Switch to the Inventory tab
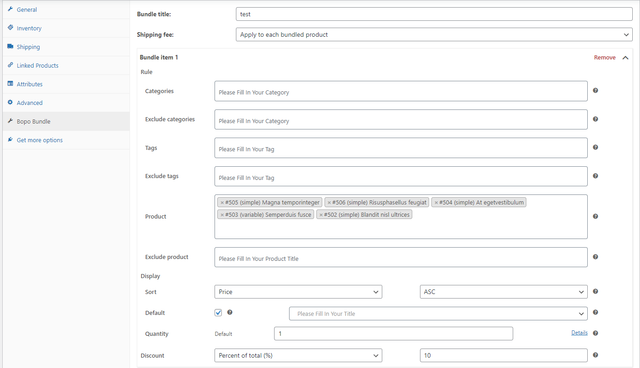Screen dimensions: 640x368 [66, 28]
